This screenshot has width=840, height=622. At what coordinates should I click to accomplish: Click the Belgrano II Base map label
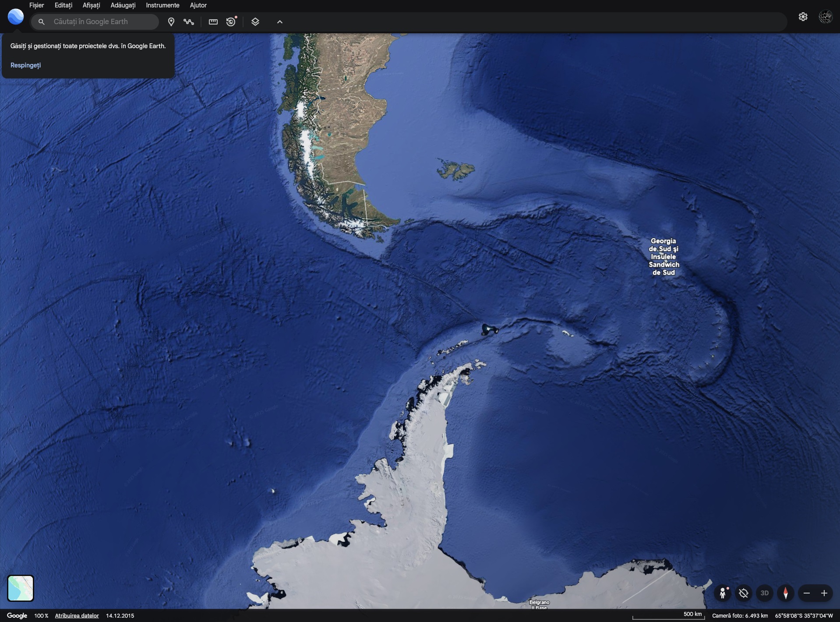(x=539, y=605)
